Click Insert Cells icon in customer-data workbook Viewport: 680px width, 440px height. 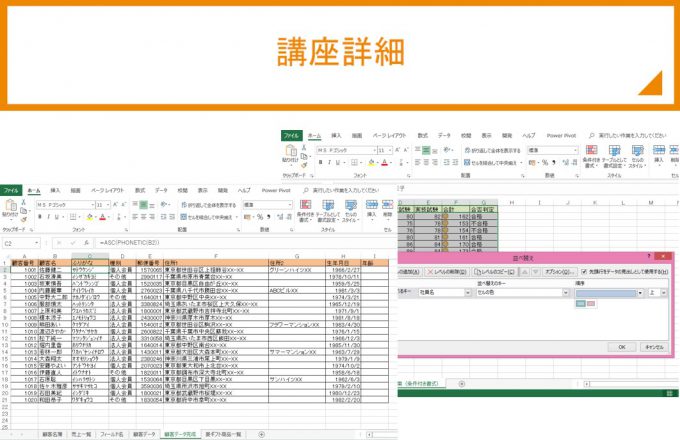tap(372, 204)
